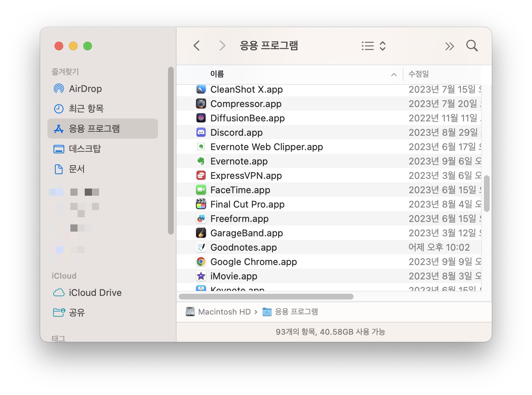
Task: Open AirDrop from the sidebar
Action: click(103, 89)
